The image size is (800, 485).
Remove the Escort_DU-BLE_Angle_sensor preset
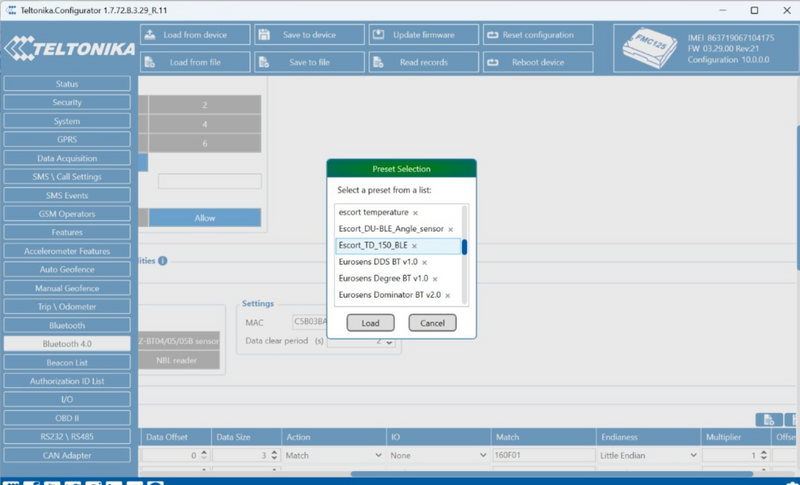point(451,229)
